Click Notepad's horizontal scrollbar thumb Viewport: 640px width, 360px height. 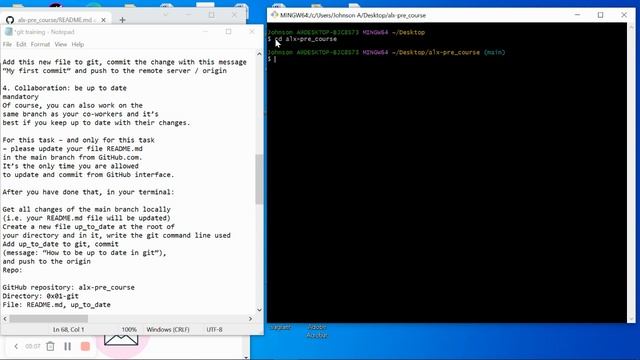pyautogui.click(x=49, y=319)
